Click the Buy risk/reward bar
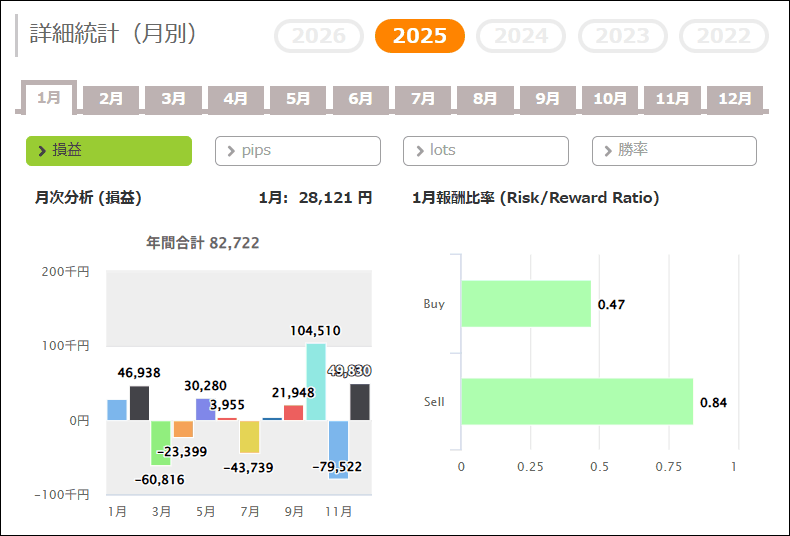 pos(526,304)
